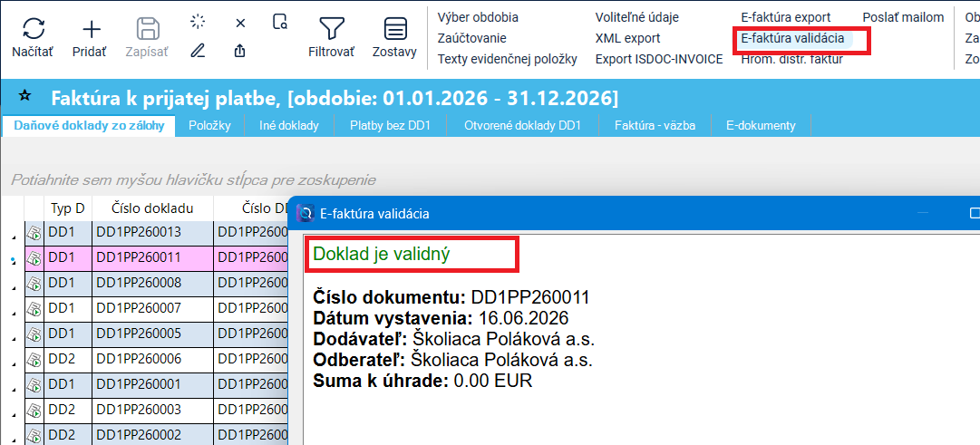
Task: Open the Filtrovať funnel filter
Action: click(x=331, y=37)
